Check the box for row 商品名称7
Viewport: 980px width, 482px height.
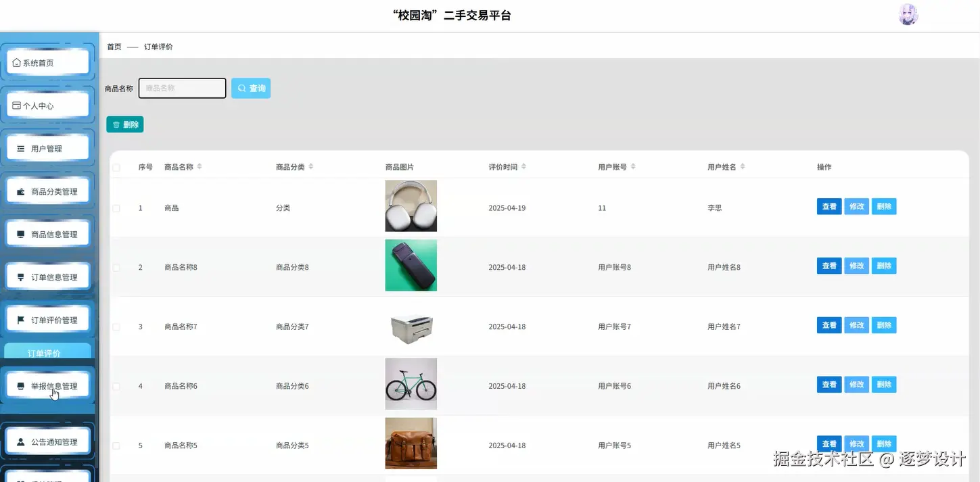pos(116,327)
